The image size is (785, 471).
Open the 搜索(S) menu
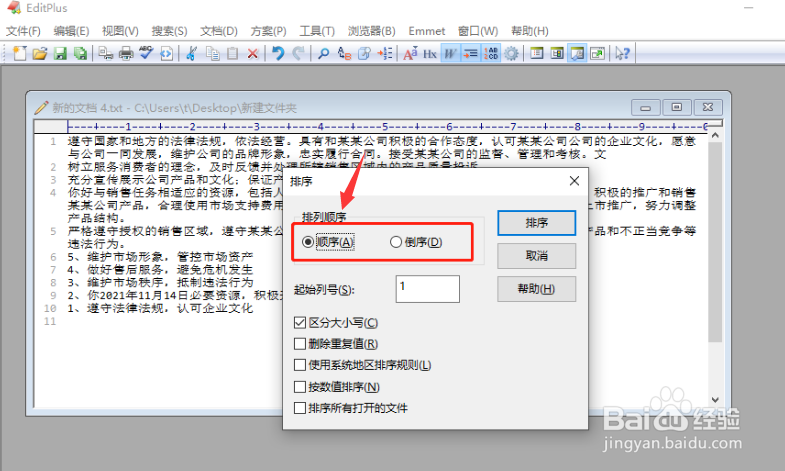pos(170,31)
